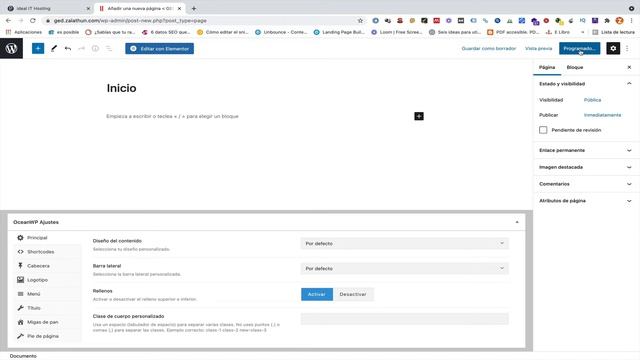The width and height of the screenshot is (640, 360).
Task: Select the pencil edit tool
Action: point(54,49)
